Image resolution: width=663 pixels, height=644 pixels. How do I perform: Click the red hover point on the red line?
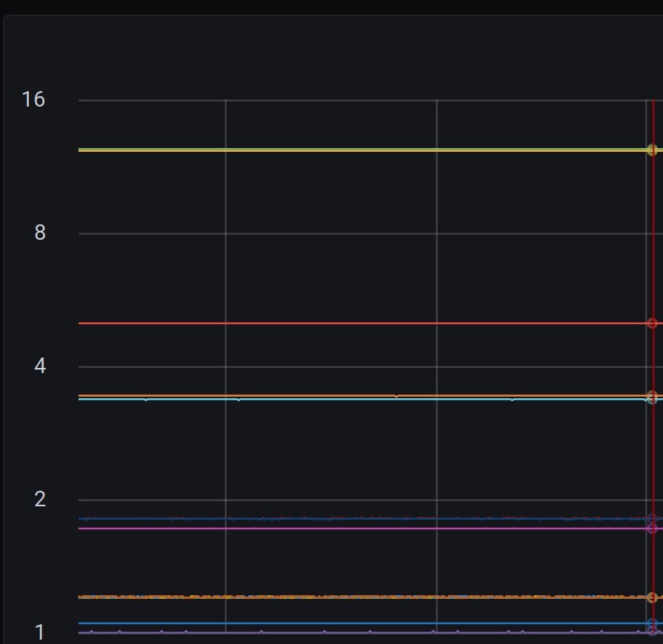[653, 323]
